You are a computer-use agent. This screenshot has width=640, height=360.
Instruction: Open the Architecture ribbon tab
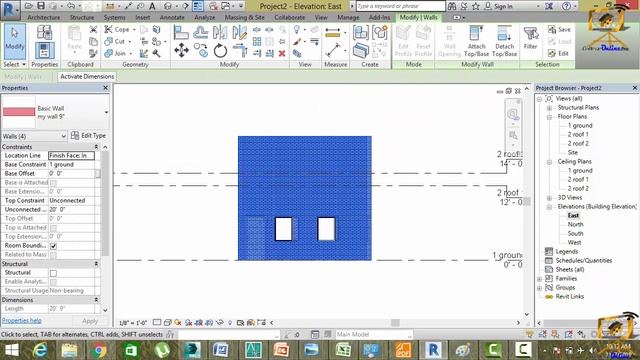pyautogui.click(x=44, y=18)
